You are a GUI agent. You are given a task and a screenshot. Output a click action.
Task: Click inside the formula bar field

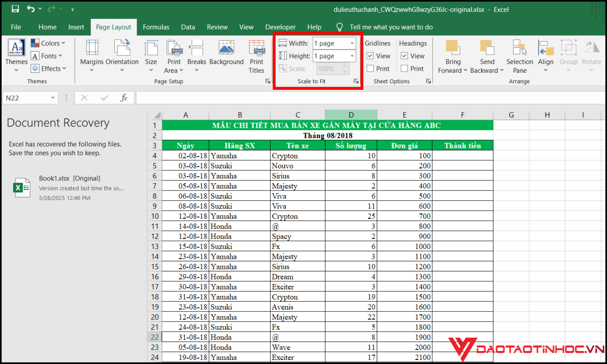(364, 98)
